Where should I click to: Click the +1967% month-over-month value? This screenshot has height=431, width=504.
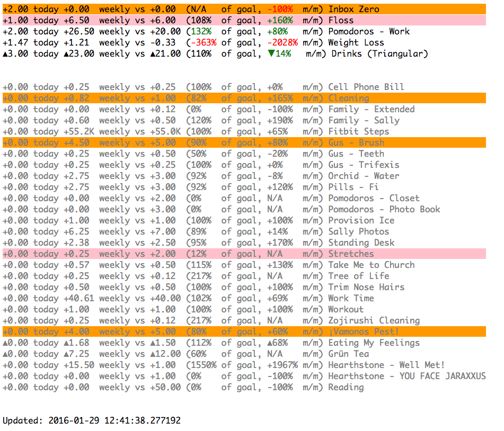pos(282,365)
